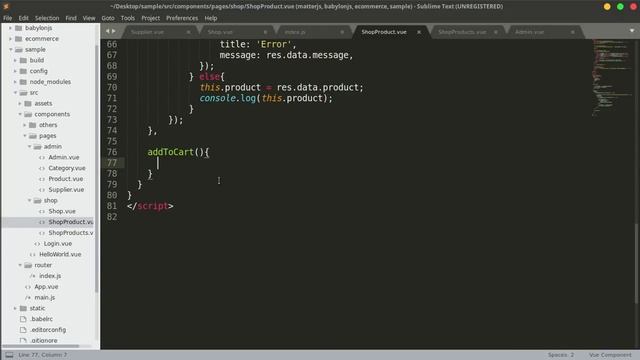Screen dimensions: 640x360
Task: Click the babylonjs folder icon
Action: (x=19, y=28)
